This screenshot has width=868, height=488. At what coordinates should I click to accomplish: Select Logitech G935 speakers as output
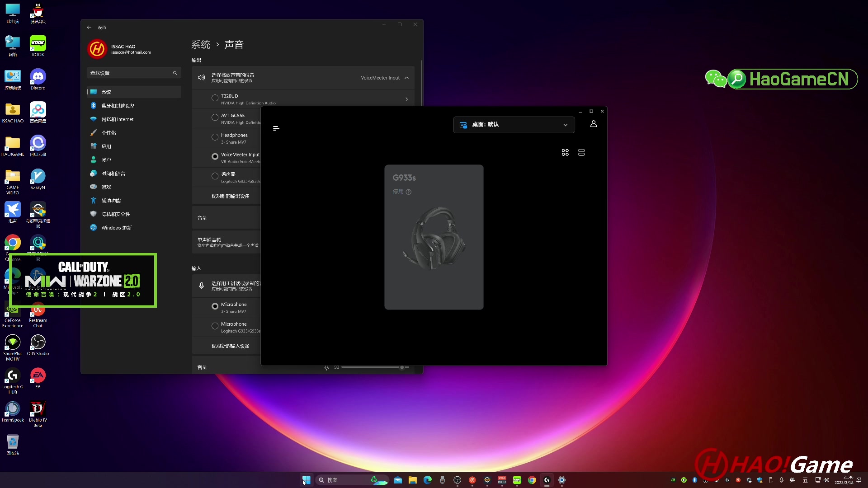point(215,176)
